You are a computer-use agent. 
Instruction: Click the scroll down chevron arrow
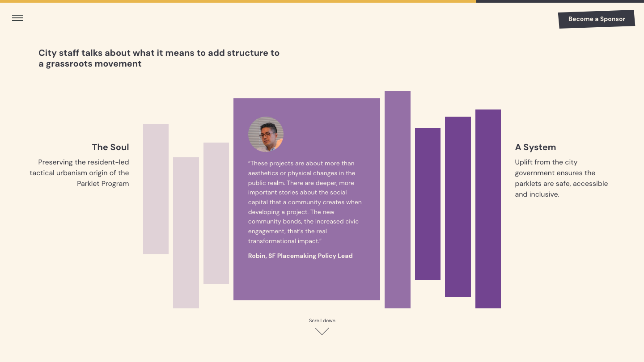coord(322,331)
